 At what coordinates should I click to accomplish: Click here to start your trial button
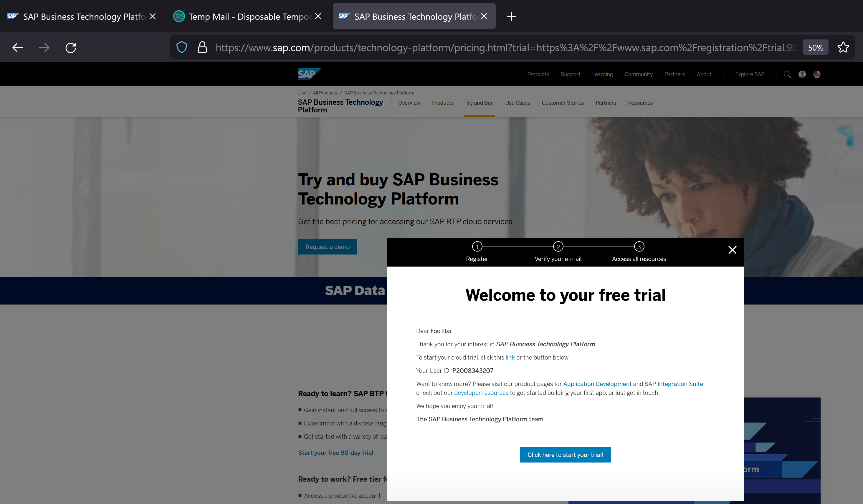click(565, 455)
